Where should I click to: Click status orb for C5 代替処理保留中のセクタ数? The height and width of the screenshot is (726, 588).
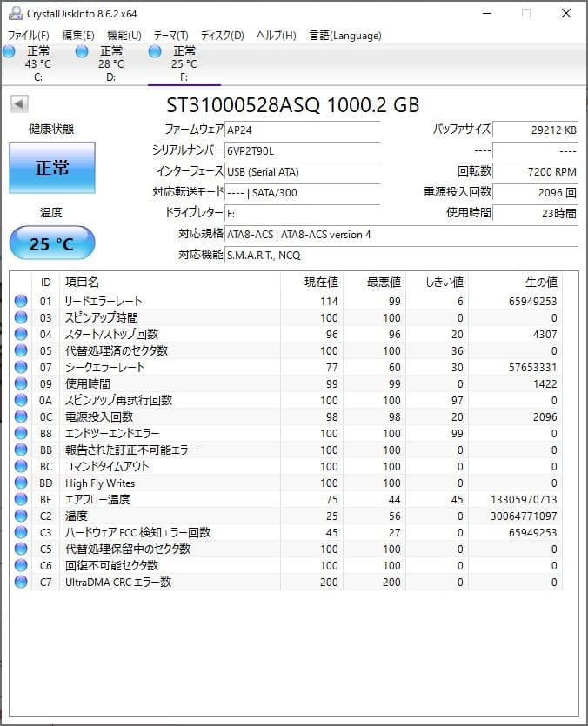tap(21, 549)
